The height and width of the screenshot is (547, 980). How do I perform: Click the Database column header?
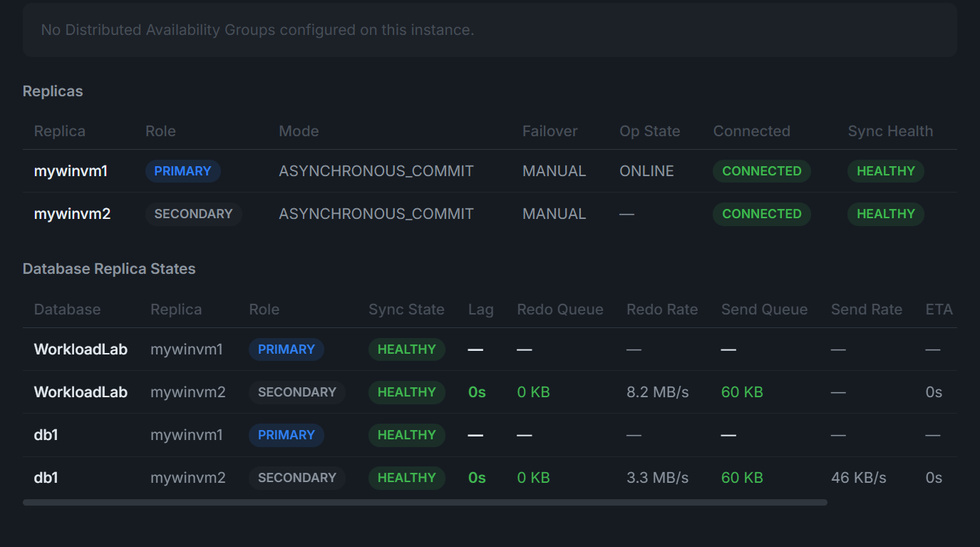click(68, 310)
